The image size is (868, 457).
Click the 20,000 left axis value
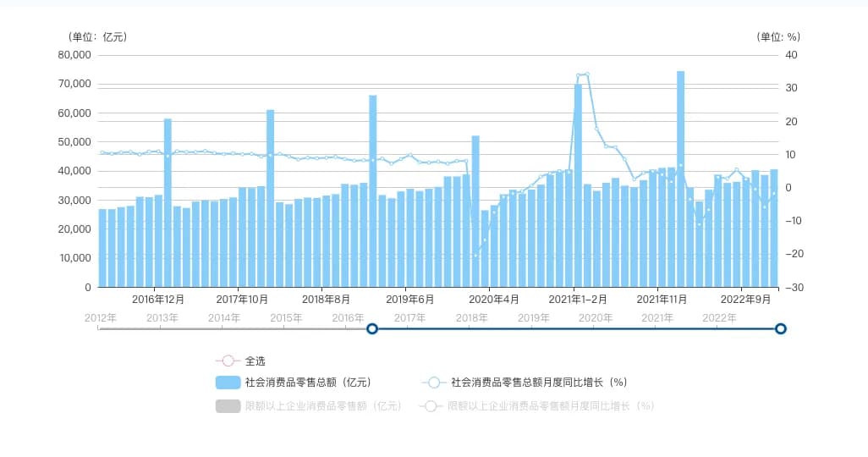tap(74, 228)
